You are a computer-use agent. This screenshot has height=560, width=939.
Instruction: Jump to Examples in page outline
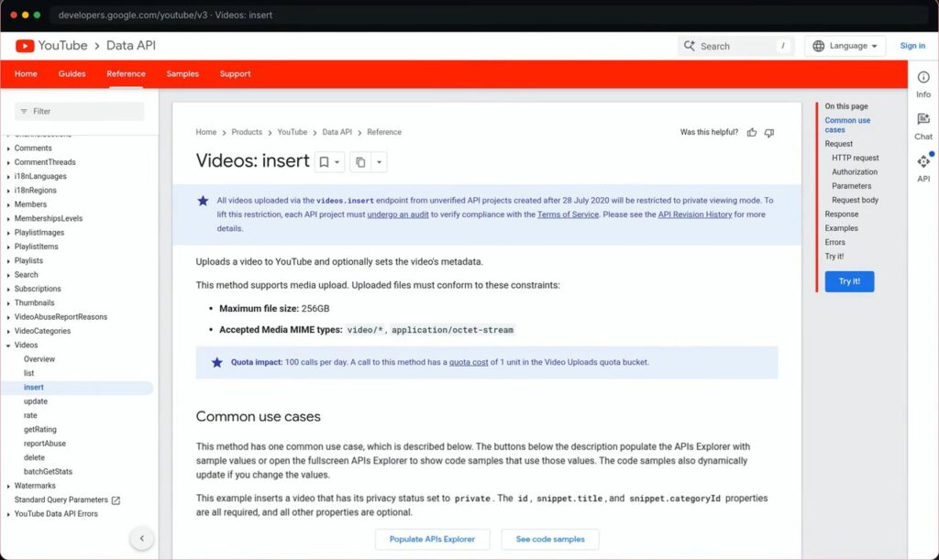[842, 228]
